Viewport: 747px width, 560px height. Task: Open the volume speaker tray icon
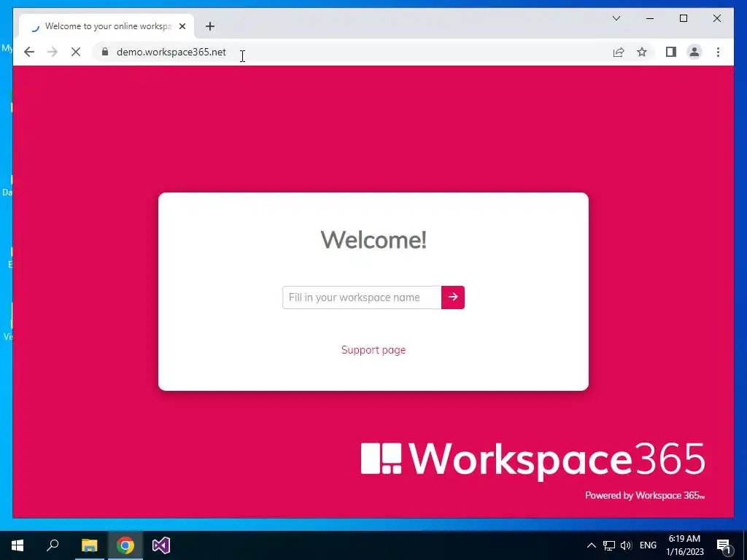[x=626, y=545]
